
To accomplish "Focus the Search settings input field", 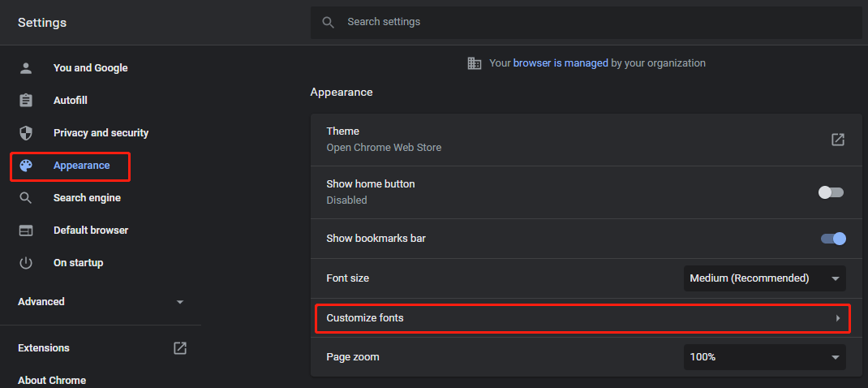I will tap(587, 22).
